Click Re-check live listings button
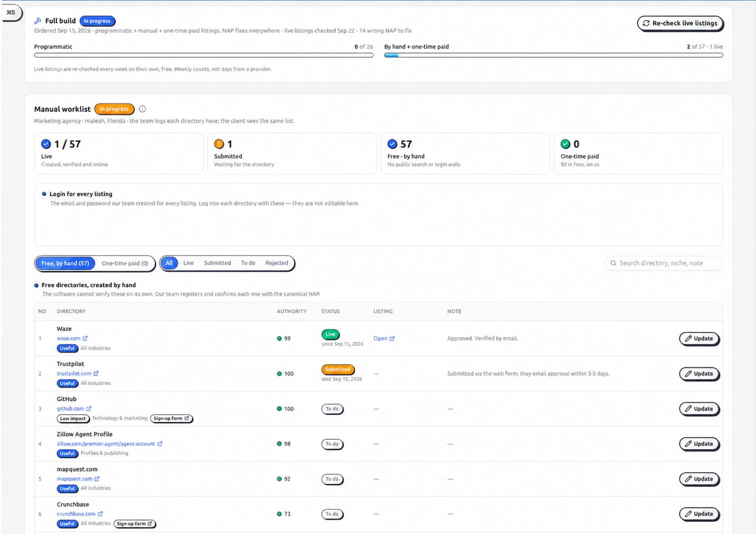Viewport: 756px width, 534px height. [x=680, y=23]
